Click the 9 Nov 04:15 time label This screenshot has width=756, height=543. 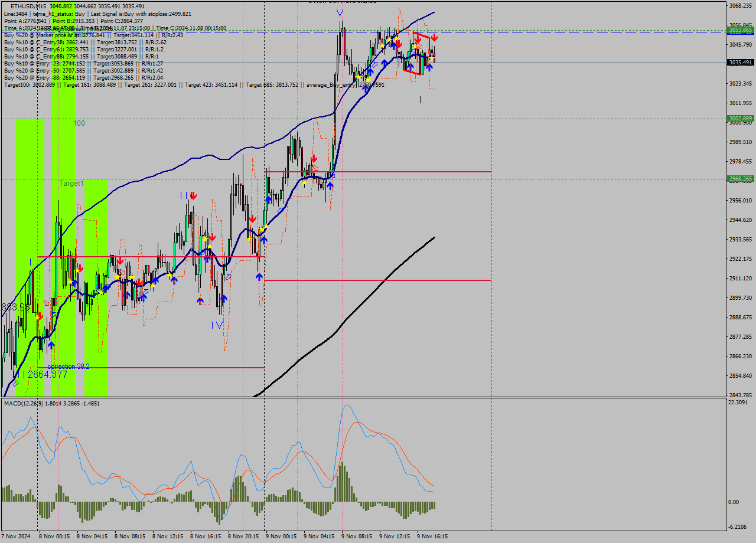click(x=319, y=537)
